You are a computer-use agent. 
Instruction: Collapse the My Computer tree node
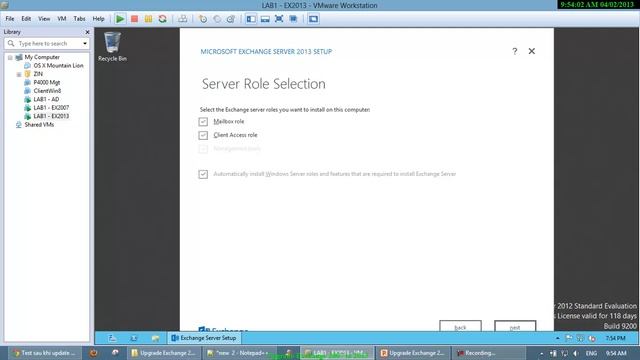click(10, 58)
